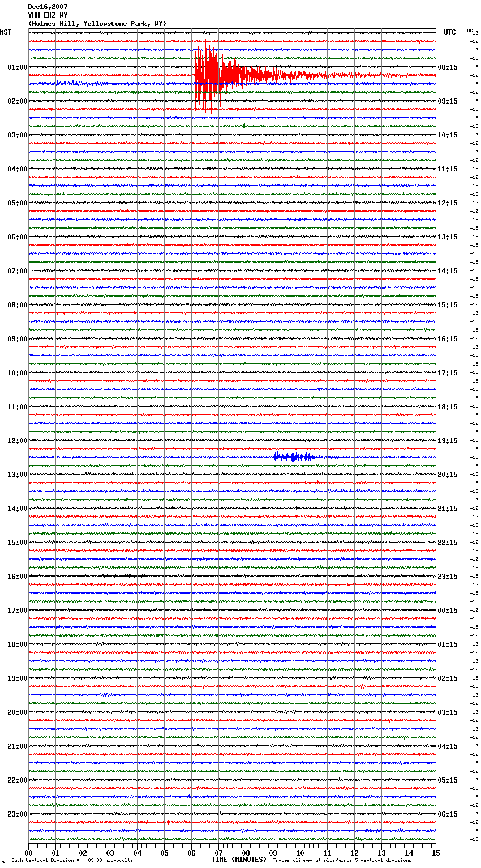Click the 08:15 UTC time label
This screenshot has width=481, height=868.
pyautogui.click(x=448, y=67)
